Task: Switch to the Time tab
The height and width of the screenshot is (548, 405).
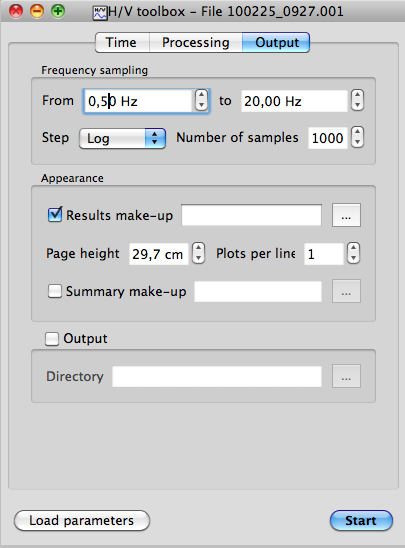Action: click(x=122, y=43)
